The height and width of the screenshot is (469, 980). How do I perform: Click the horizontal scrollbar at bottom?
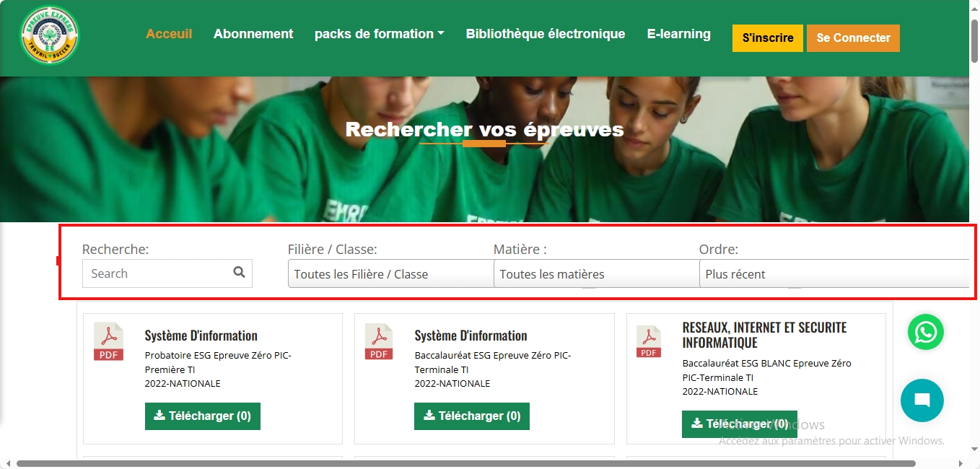tap(466, 463)
